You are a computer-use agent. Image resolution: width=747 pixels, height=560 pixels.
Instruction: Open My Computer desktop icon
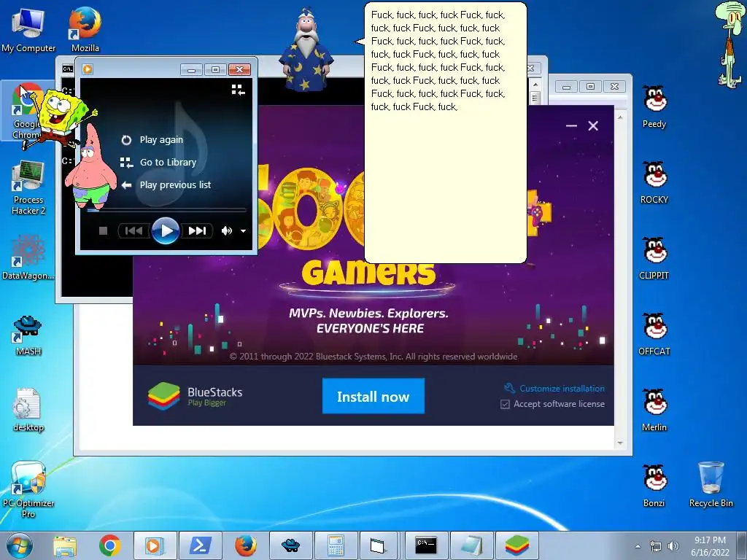point(28,29)
